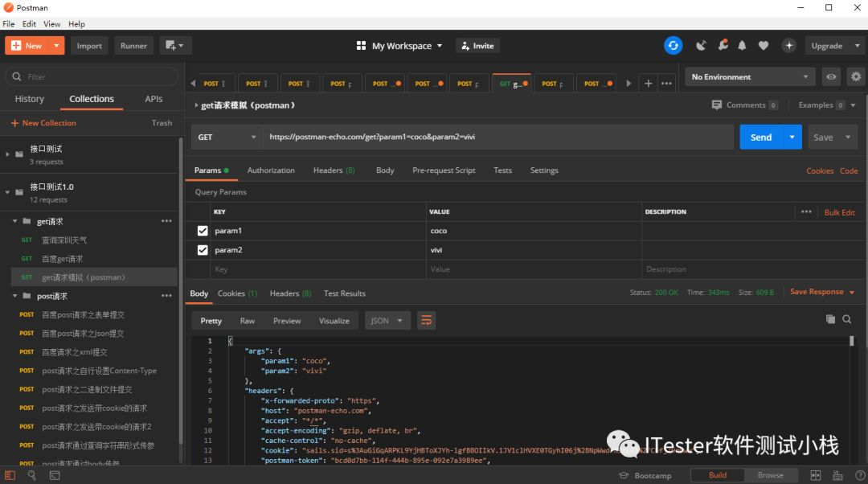Open the History tab in sidebar
Image resolution: width=868 pixels, height=484 pixels.
click(30, 99)
